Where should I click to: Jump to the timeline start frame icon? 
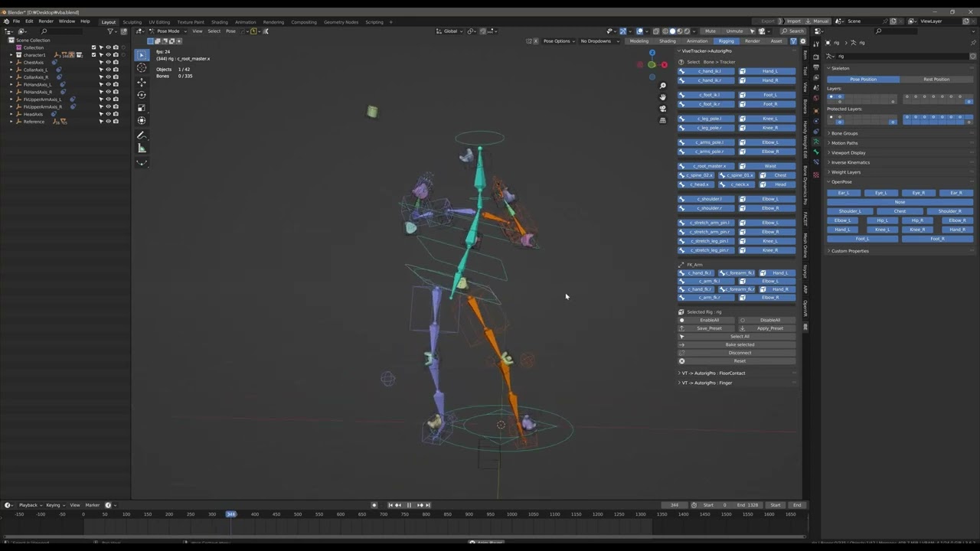click(390, 505)
